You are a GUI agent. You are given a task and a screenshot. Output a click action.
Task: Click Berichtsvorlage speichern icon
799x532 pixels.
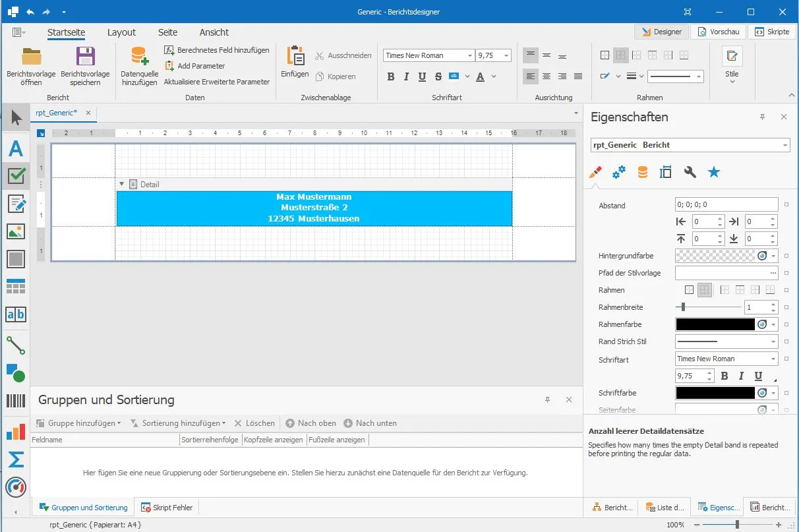[x=85, y=56]
